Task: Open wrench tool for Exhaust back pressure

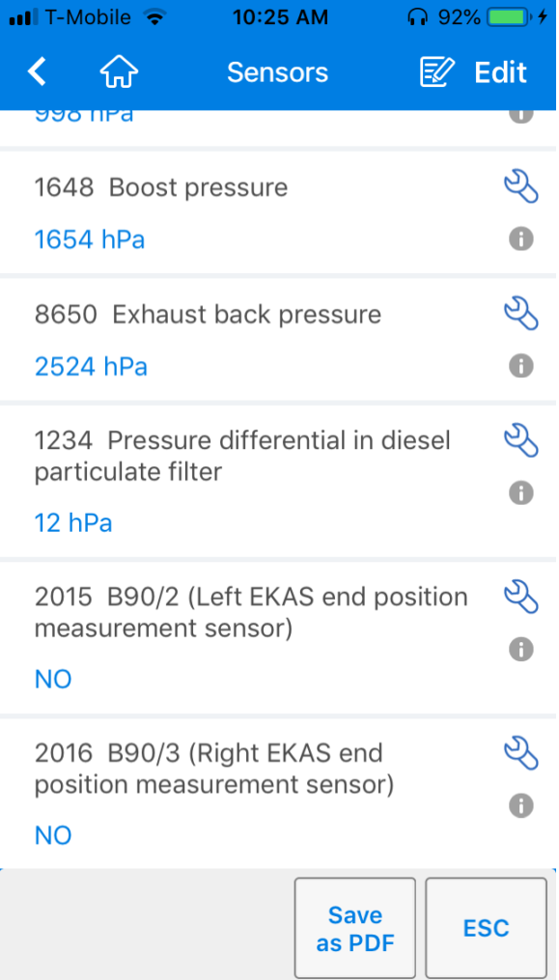Action: pos(520,314)
